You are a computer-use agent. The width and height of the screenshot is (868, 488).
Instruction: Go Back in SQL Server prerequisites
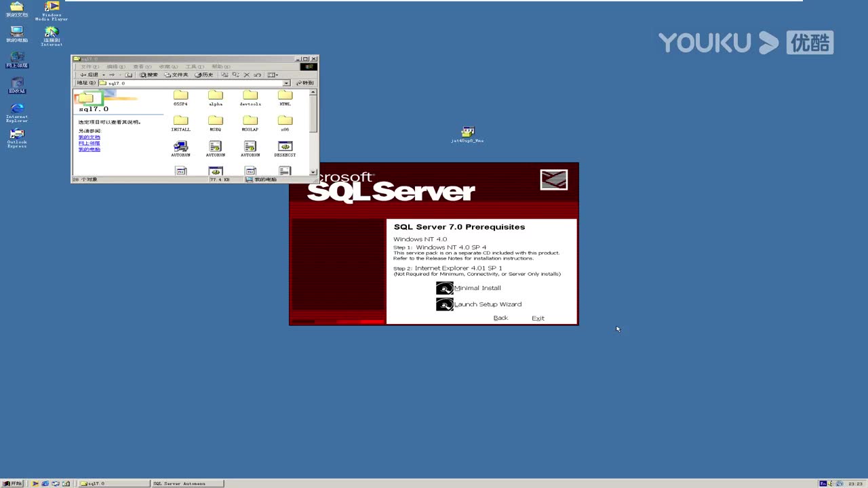[500, 318]
